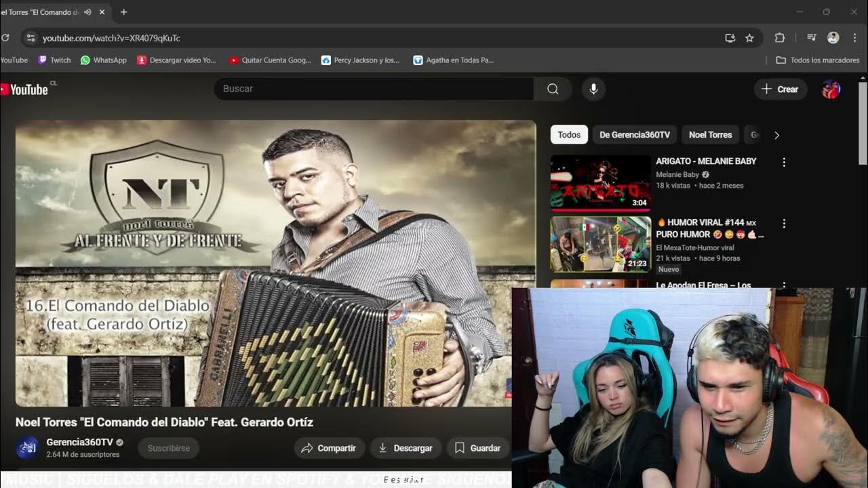Open the WhatsApp bookmark
The height and width of the screenshot is (488, 868).
104,60
